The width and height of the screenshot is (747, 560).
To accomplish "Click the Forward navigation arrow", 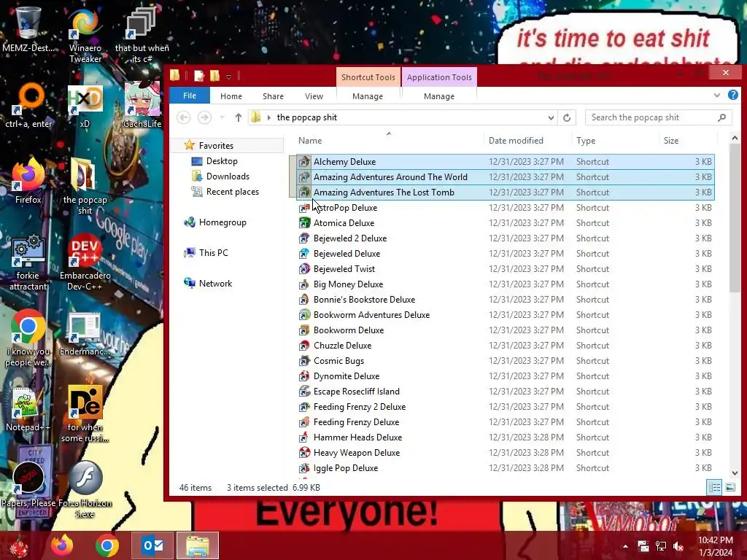I will coord(204,117).
